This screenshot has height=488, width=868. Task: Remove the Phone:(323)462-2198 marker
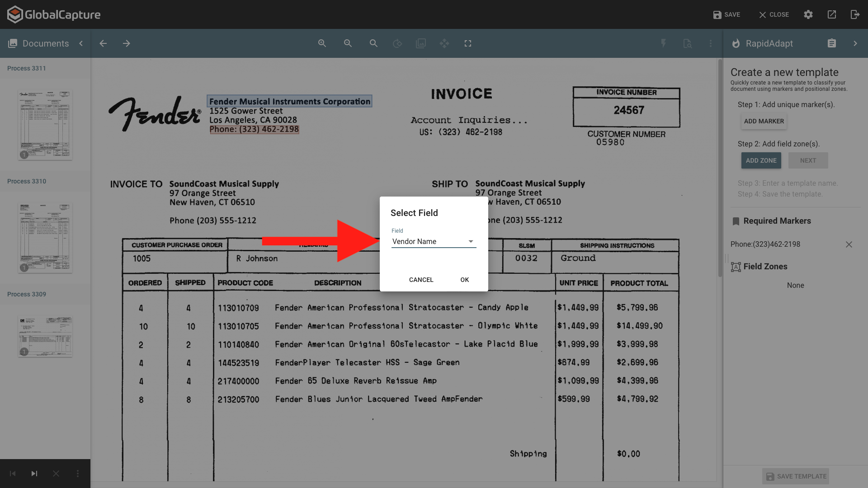849,244
